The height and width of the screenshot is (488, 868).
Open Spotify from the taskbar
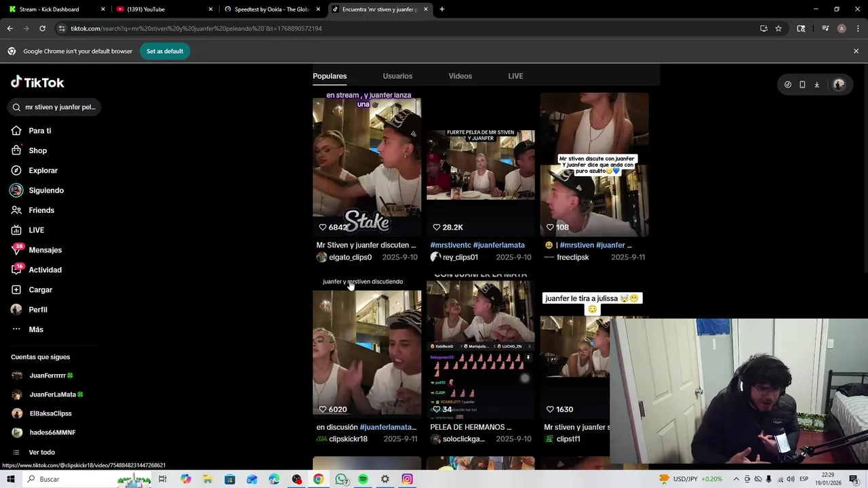(x=363, y=479)
